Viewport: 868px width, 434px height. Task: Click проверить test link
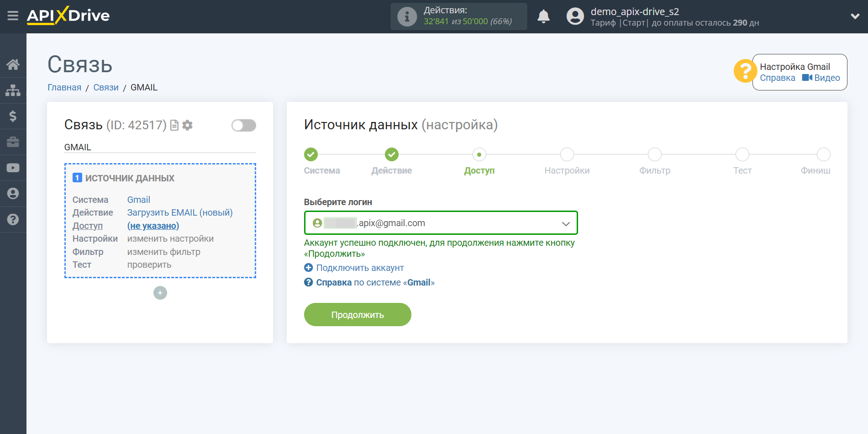coord(149,265)
